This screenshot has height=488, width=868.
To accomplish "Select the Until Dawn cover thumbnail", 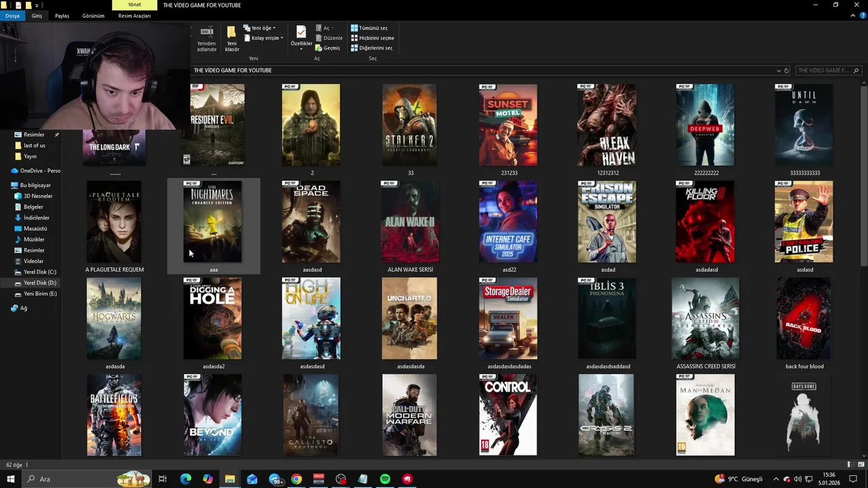I will pyautogui.click(x=804, y=125).
